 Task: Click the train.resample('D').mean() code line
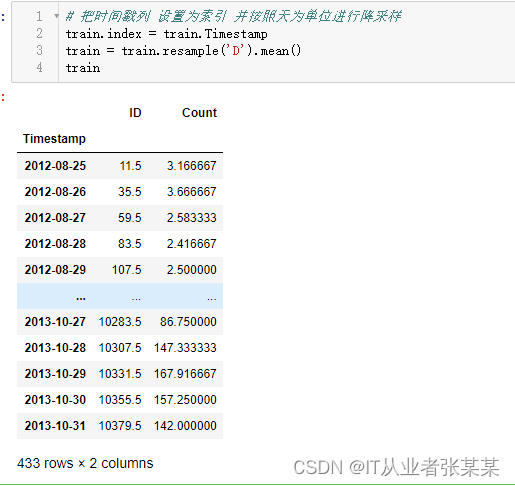coord(183,51)
